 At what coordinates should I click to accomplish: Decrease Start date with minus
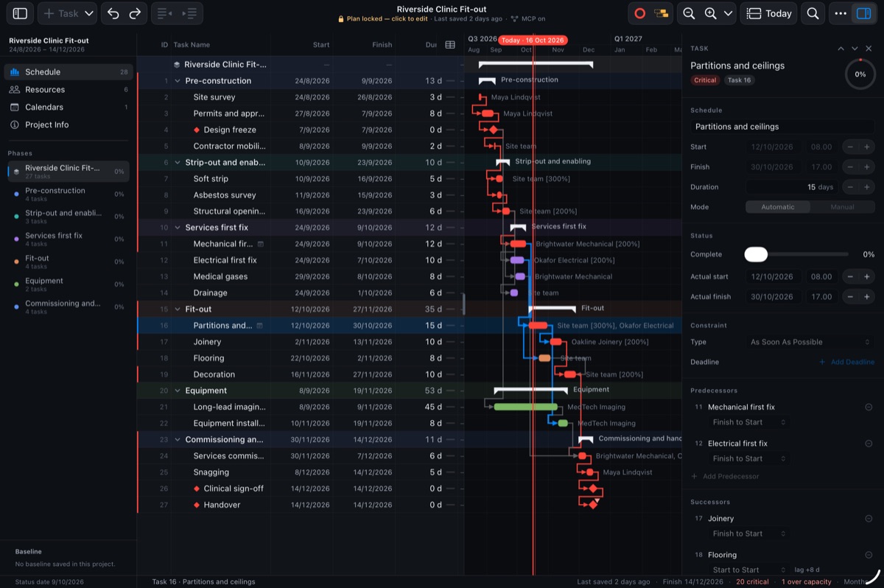coord(849,147)
